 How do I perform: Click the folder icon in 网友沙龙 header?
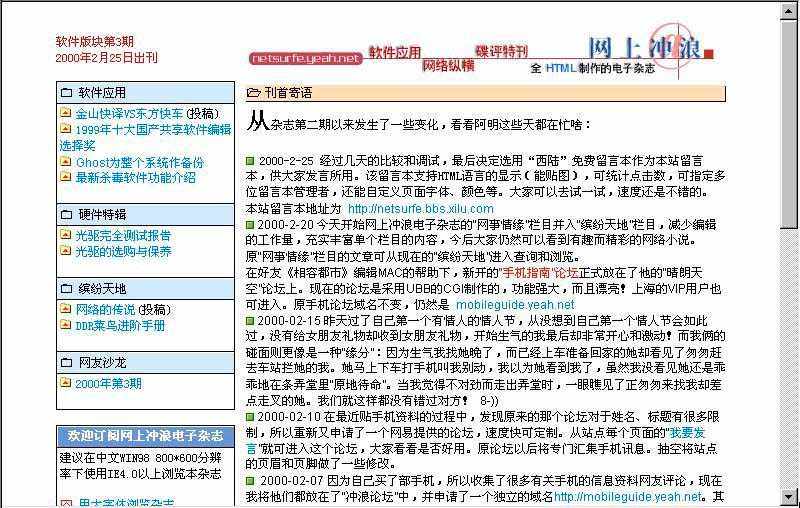pyautogui.click(x=67, y=363)
